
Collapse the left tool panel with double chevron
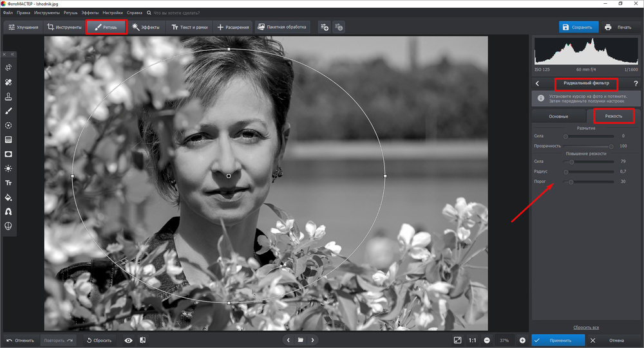pyautogui.click(x=12, y=55)
